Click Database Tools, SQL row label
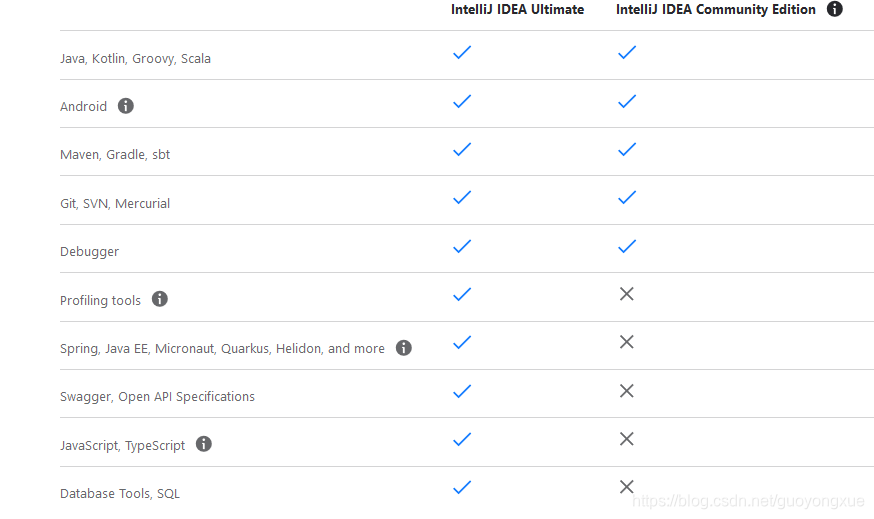This screenshot has width=874, height=519. point(120,493)
